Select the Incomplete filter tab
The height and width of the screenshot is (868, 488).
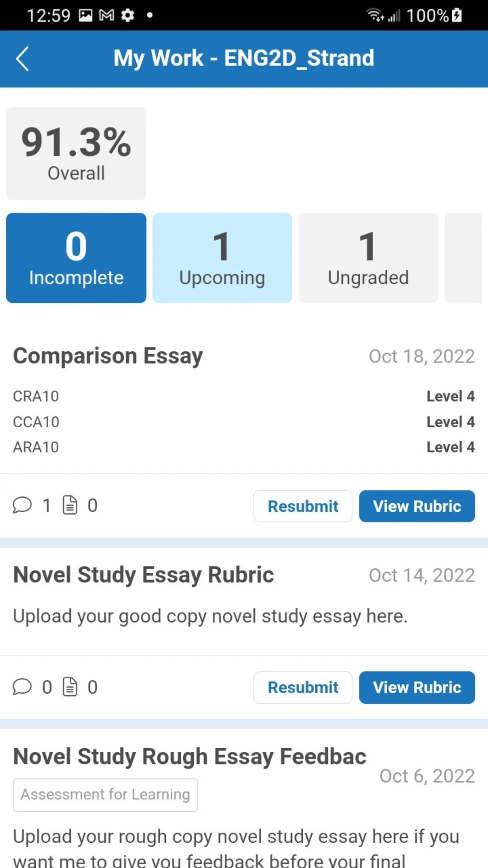(76, 258)
